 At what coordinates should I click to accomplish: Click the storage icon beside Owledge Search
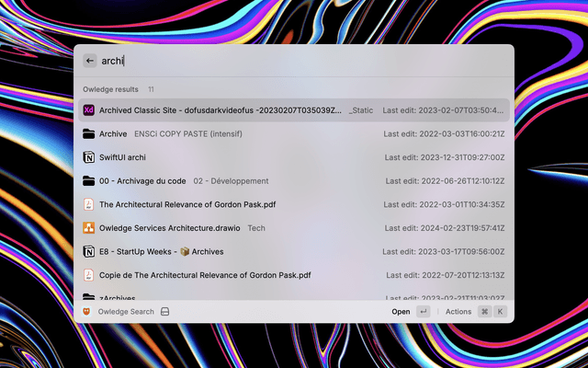165,312
